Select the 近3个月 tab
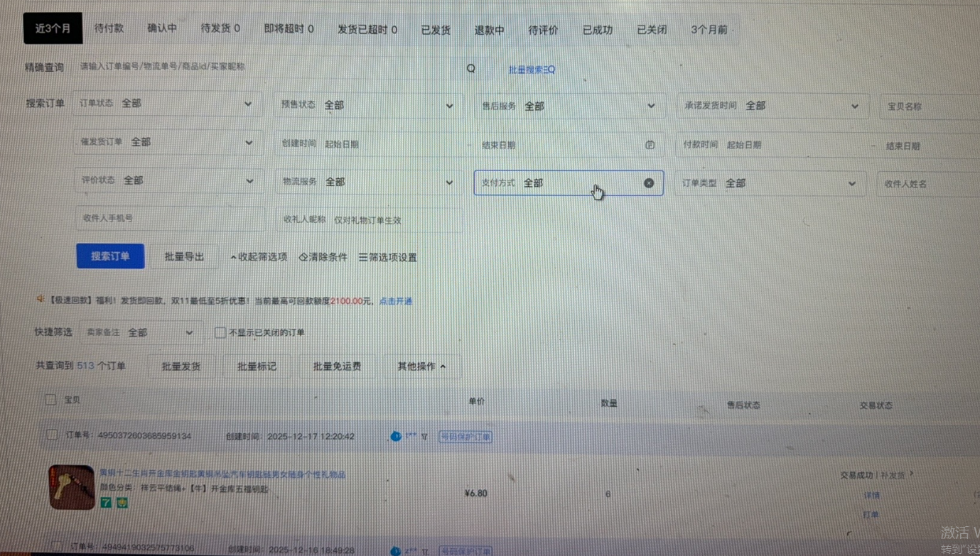The width and height of the screenshot is (980, 556). tap(53, 28)
